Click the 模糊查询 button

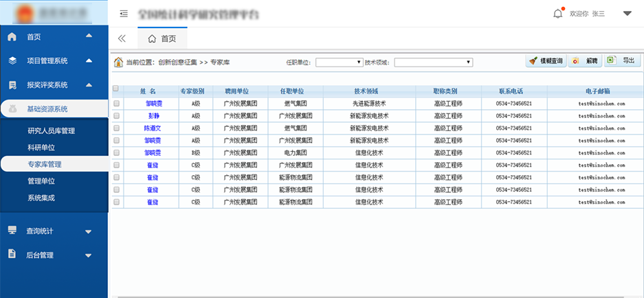click(x=546, y=61)
